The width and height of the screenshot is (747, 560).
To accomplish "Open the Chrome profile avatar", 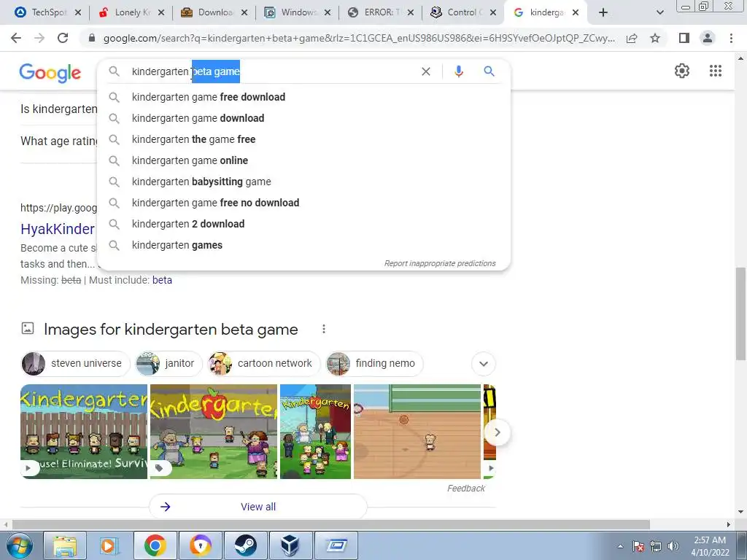I will click(708, 38).
